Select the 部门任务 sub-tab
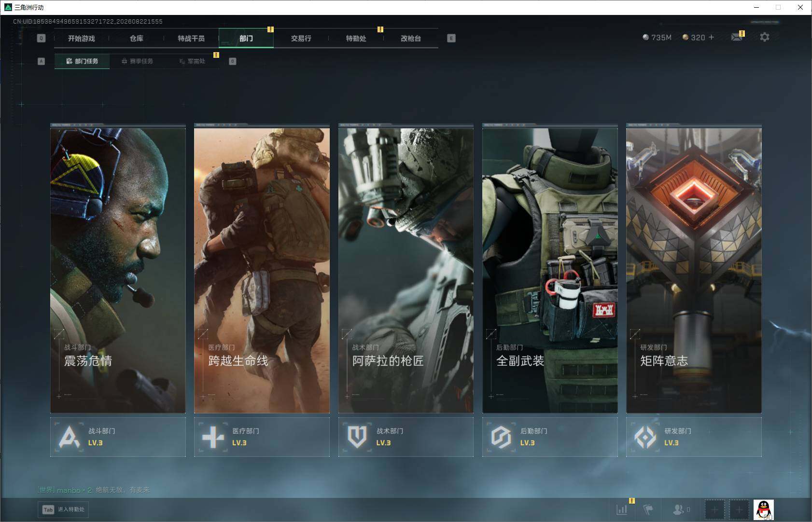 pyautogui.click(x=82, y=61)
